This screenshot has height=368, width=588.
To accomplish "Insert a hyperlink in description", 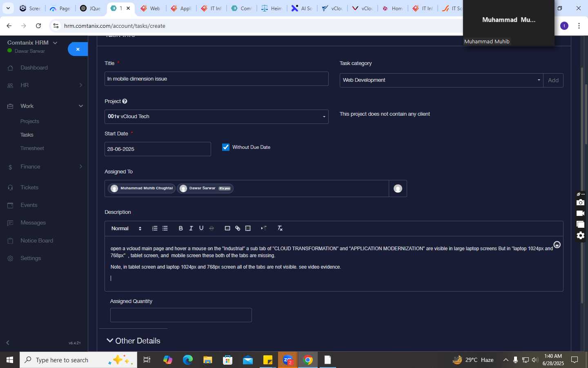I will coord(238,228).
